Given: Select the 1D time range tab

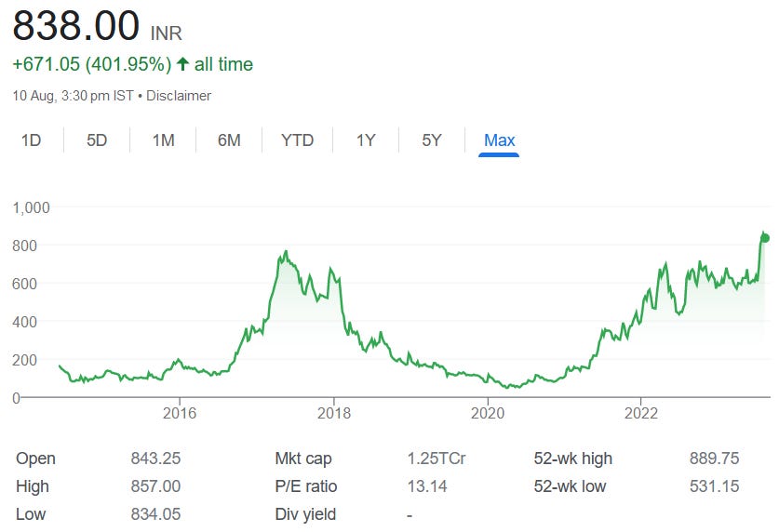Looking at the screenshot, I should (x=31, y=140).
